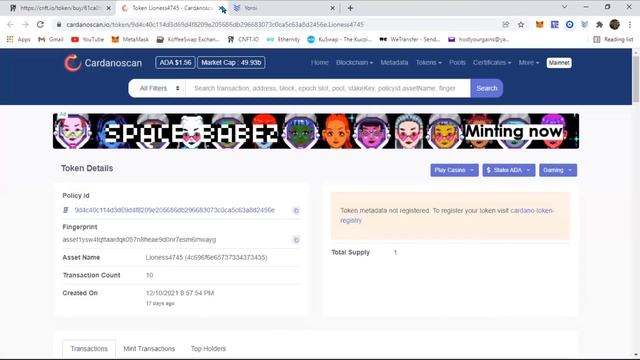Open the MetaMask bookmark
640x360 pixels.
tap(130, 39)
